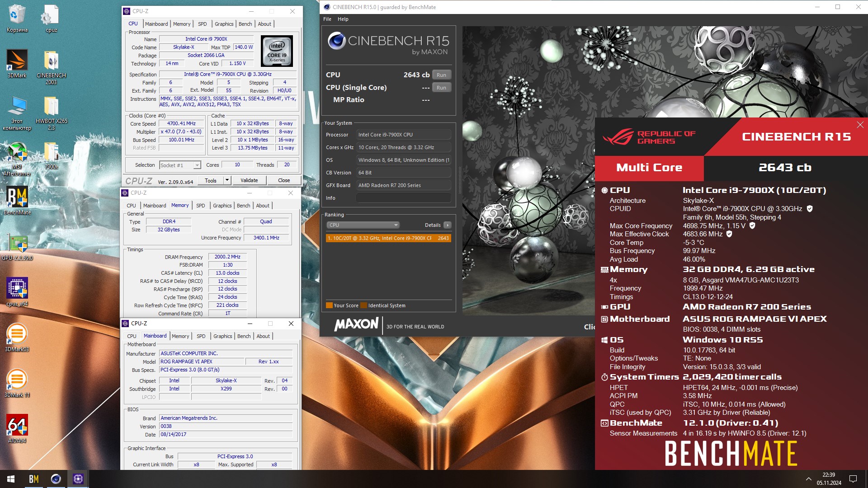The height and width of the screenshot is (488, 868).
Task: Switch to Cinebench in the taskbar
Action: (x=56, y=479)
